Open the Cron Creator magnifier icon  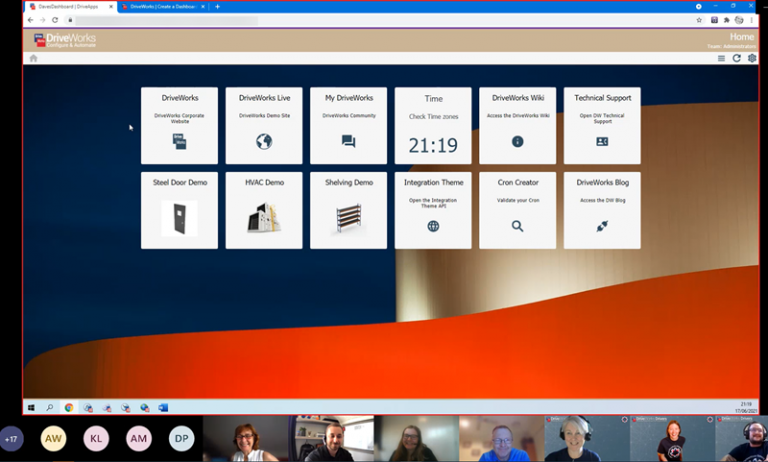pyautogui.click(x=518, y=226)
